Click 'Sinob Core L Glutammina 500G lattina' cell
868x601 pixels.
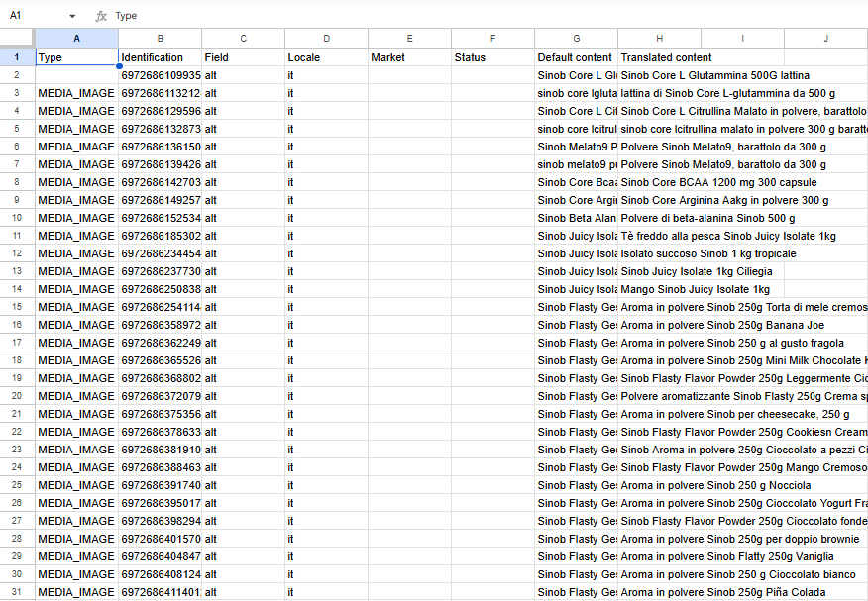pyautogui.click(x=714, y=75)
